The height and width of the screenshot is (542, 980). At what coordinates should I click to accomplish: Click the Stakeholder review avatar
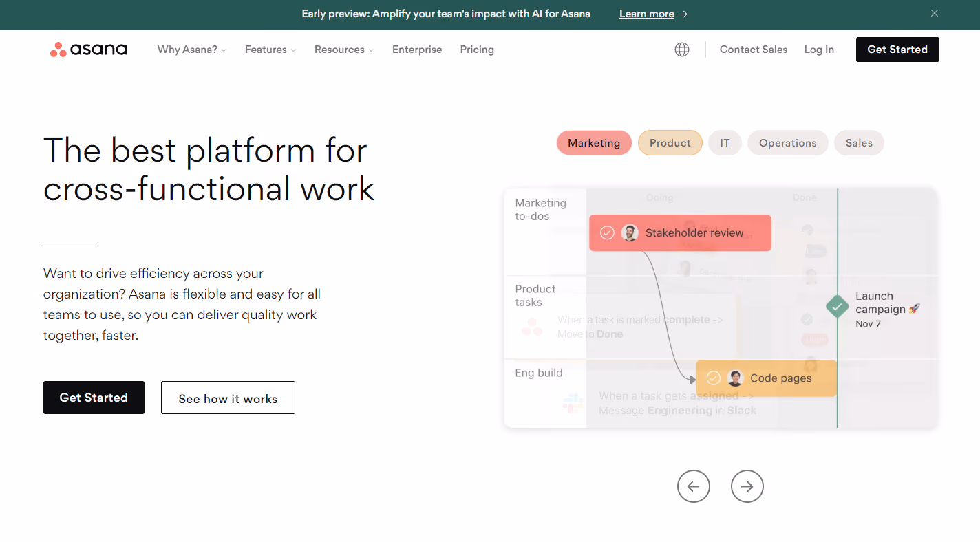630,232
